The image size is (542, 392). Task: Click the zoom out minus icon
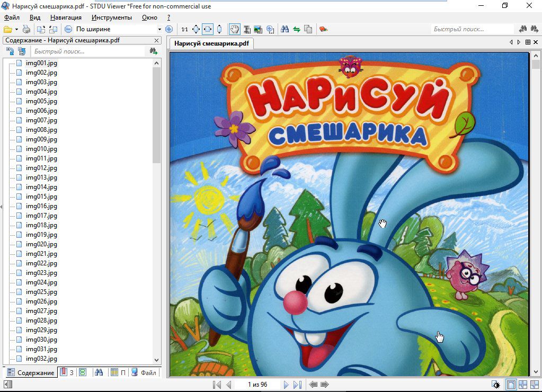click(x=68, y=29)
